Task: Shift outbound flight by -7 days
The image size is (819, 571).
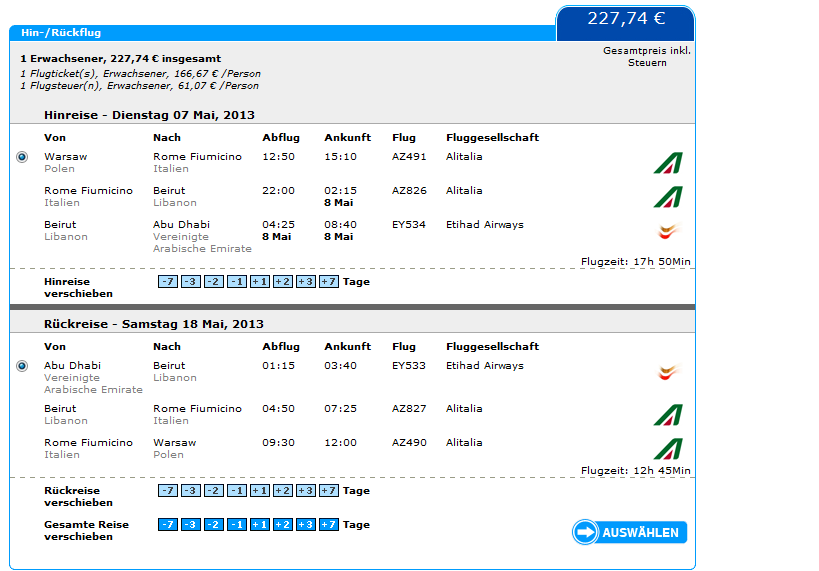Action: click(x=168, y=282)
